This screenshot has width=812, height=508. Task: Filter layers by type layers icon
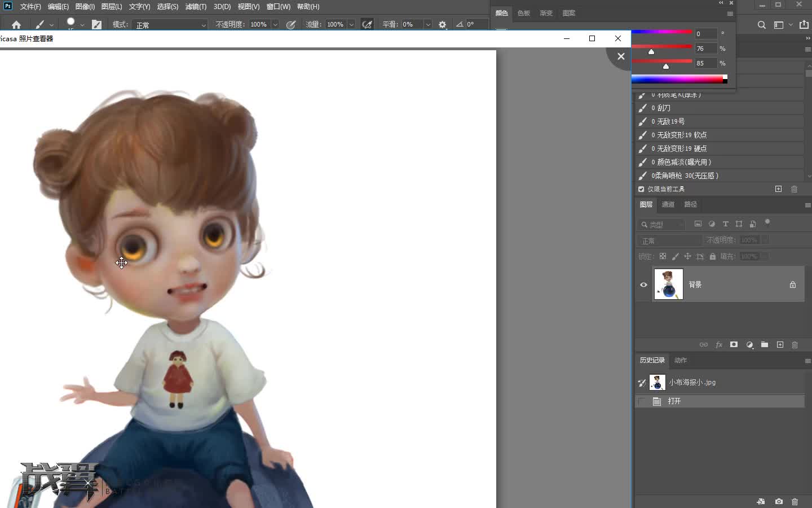tap(725, 224)
